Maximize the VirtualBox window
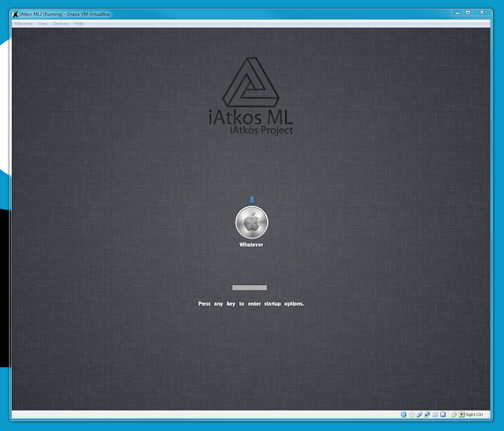Viewport: 504px width, 431px height. coord(468,13)
